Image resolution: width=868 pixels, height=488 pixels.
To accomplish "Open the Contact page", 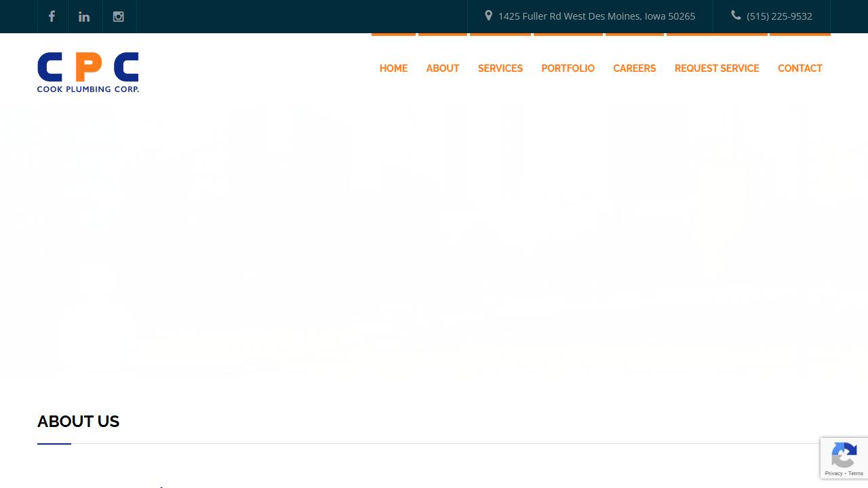I will pos(800,68).
